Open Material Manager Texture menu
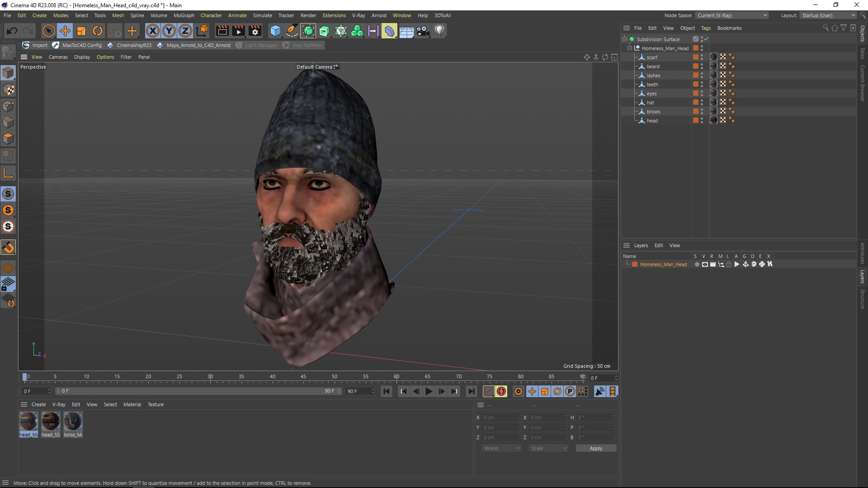This screenshot has height=488, width=868. 156,404
